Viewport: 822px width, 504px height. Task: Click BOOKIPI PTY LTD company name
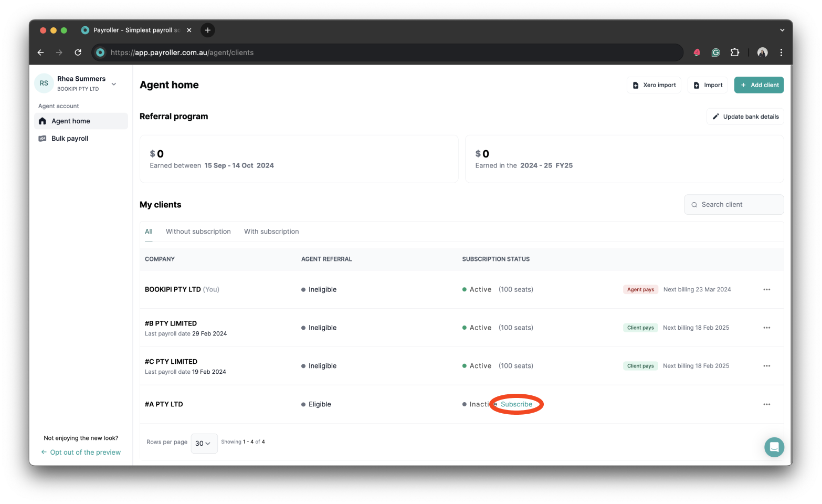[173, 289]
